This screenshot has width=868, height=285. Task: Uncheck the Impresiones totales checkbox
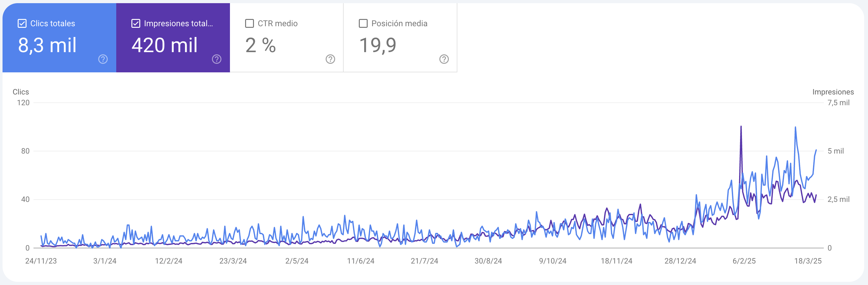tap(136, 24)
